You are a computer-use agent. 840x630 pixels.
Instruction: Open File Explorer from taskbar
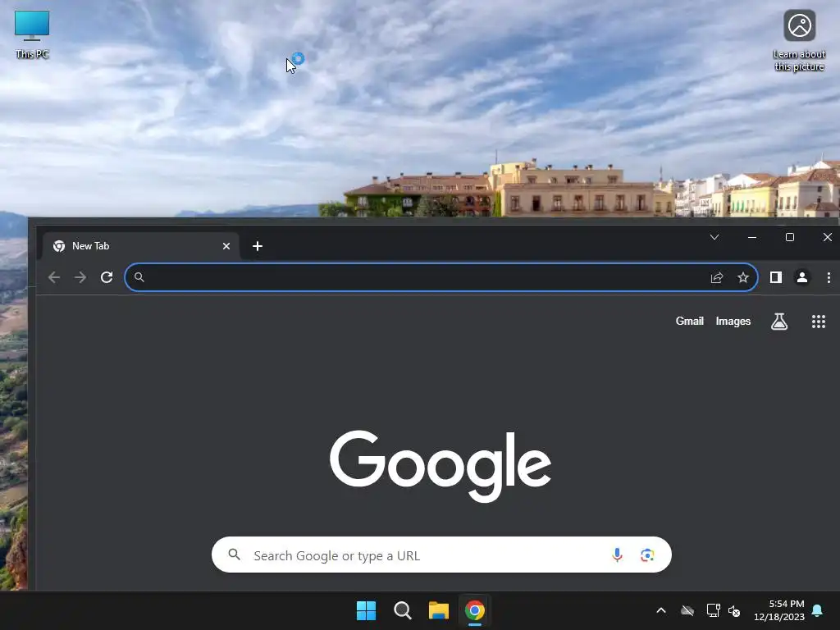tap(438, 610)
